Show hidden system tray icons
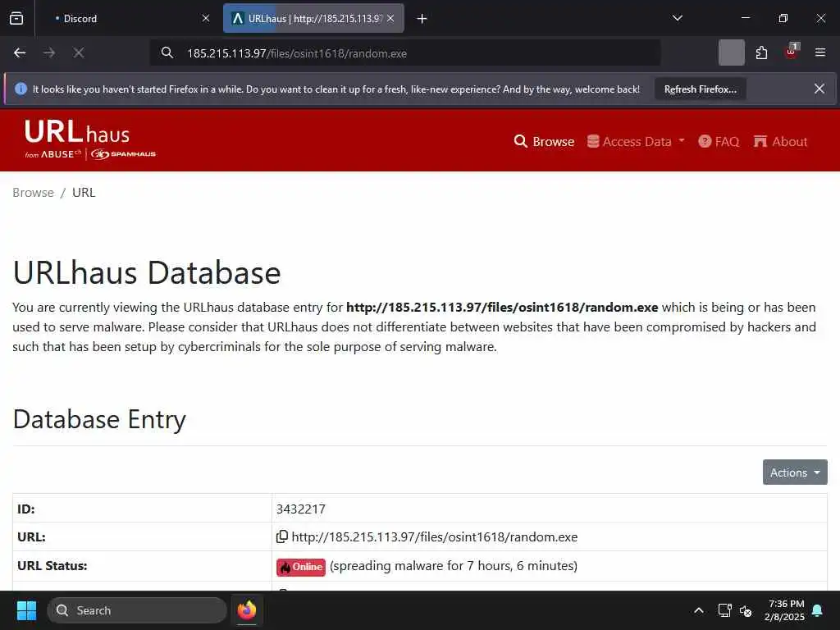Viewport: 840px width, 630px height. [699, 610]
